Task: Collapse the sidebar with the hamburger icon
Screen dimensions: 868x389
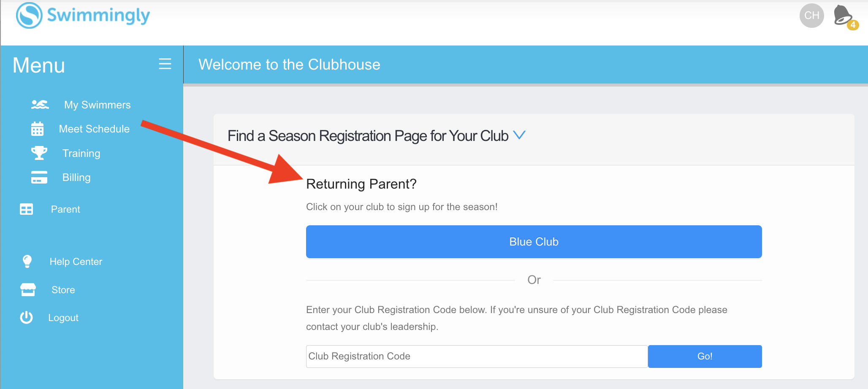Action: tap(165, 64)
